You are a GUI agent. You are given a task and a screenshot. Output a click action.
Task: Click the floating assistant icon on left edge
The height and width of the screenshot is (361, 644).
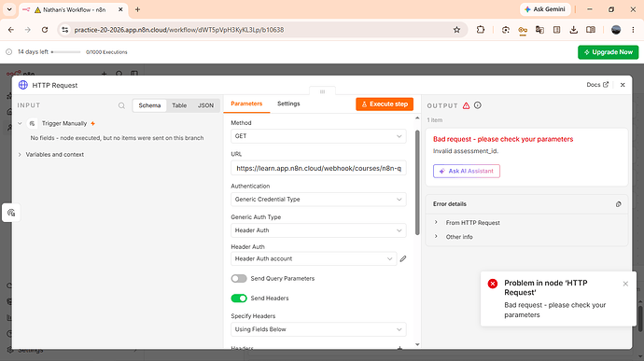click(x=11, y=213)
